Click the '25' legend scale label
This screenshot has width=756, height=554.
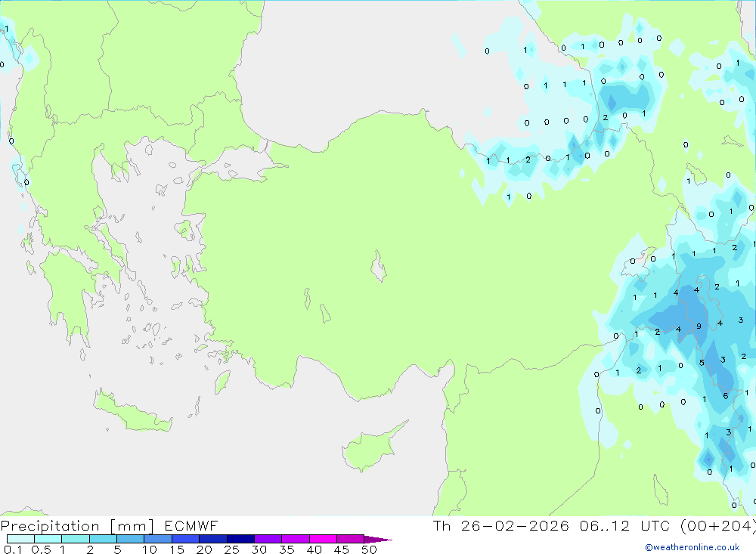[232, 549]
